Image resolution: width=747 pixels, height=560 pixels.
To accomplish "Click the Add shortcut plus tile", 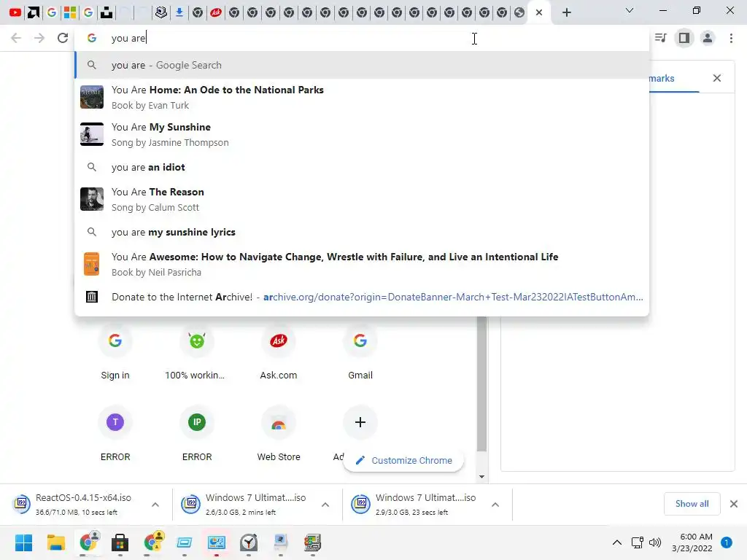I will click(x=360, y=422).
